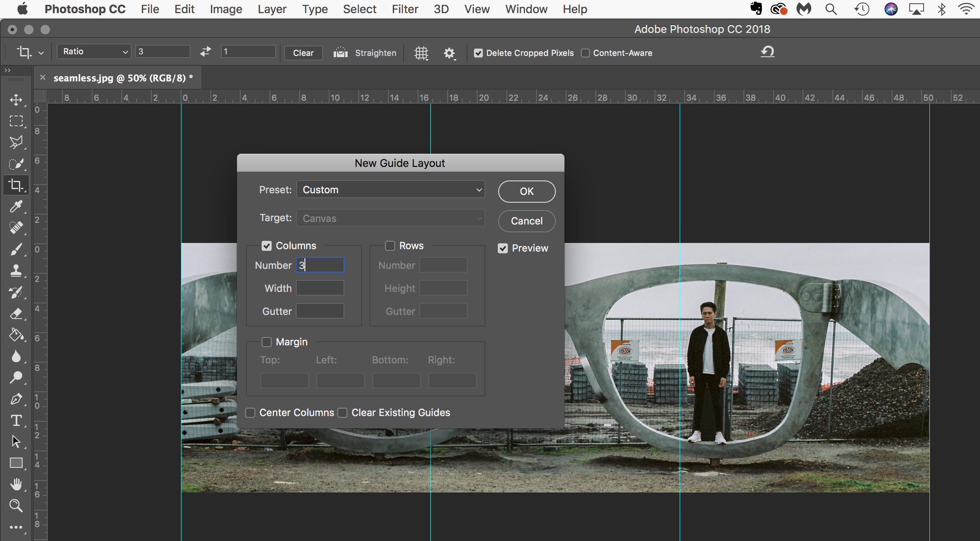Click the reset crop icon

tap(767, 52)
